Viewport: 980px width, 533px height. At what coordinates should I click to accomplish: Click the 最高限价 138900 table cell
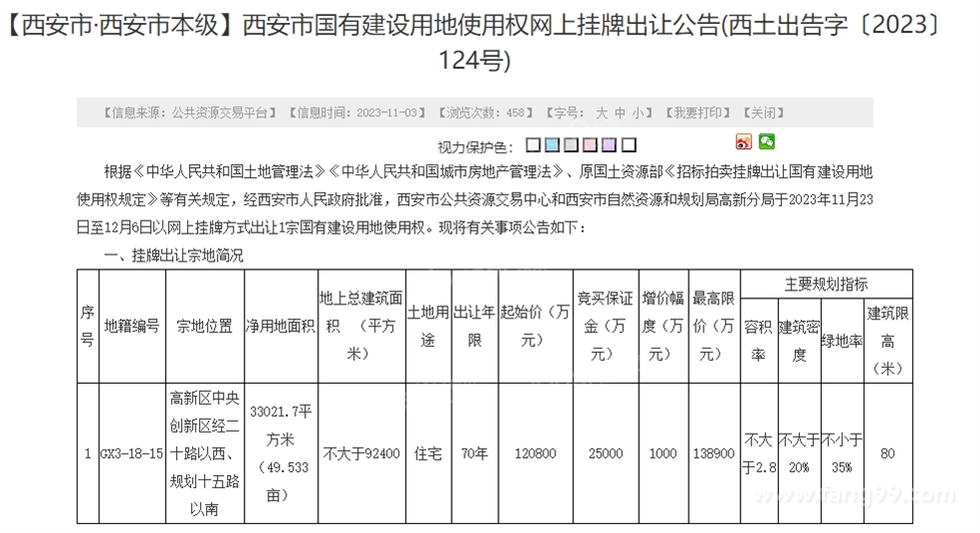click(713, 453)
